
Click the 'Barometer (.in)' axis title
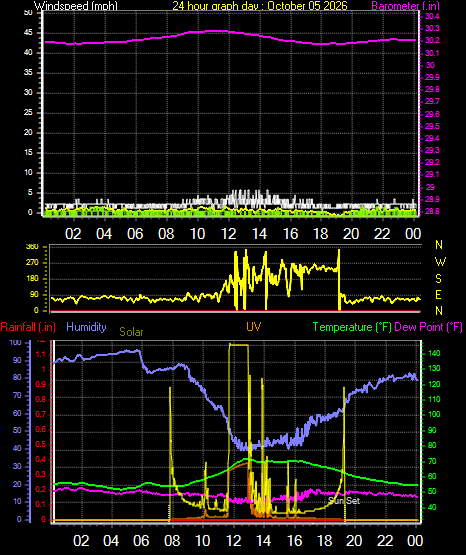pyautogui.click(x=405, y=6)
